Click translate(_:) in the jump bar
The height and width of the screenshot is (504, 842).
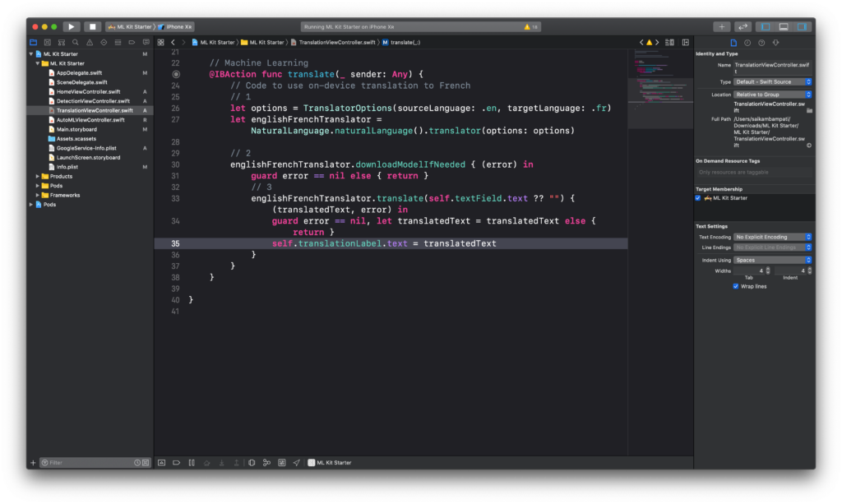401,43
